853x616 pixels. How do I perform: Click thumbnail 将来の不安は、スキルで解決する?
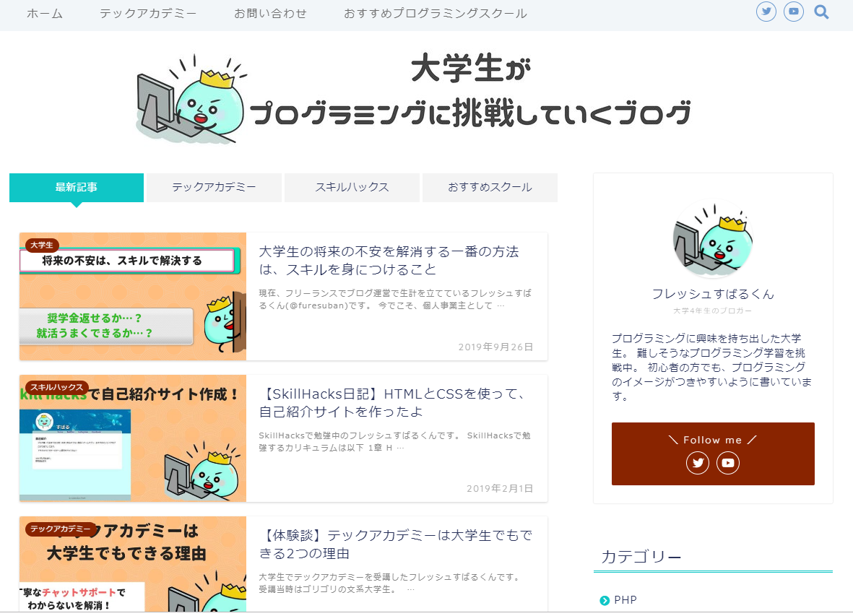133,296
